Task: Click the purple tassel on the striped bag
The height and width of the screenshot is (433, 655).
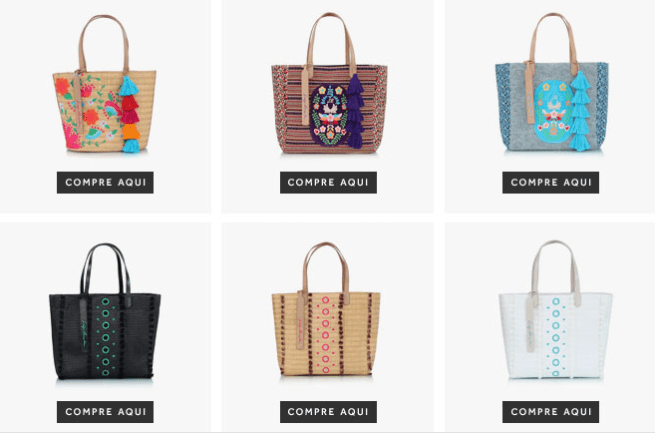Action: 355,112
